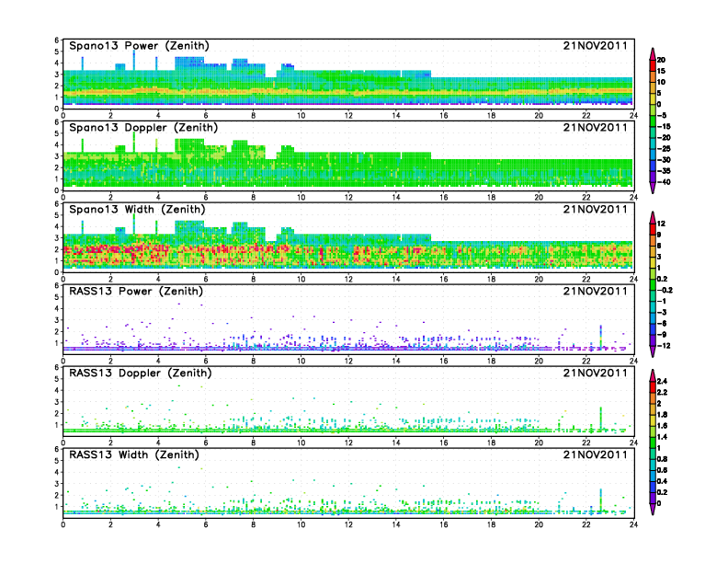Click the orange band near 1.5 km in Spano13 Power
The image size is (728, 563).
pyautogui.click(x=348, y=91)
